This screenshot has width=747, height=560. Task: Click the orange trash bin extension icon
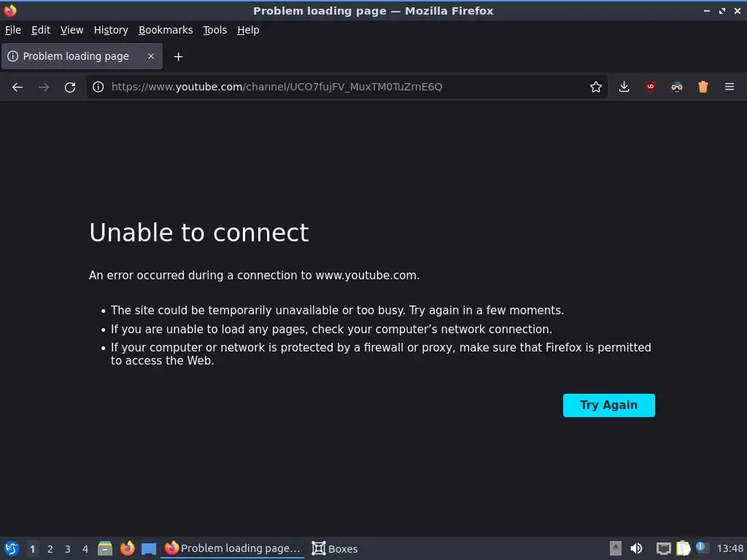[703, 87]
